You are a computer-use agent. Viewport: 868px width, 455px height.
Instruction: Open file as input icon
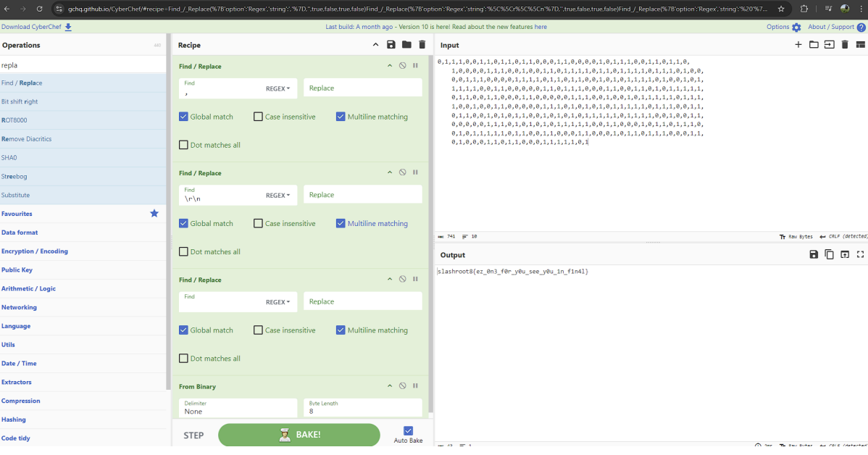[830, 45]
